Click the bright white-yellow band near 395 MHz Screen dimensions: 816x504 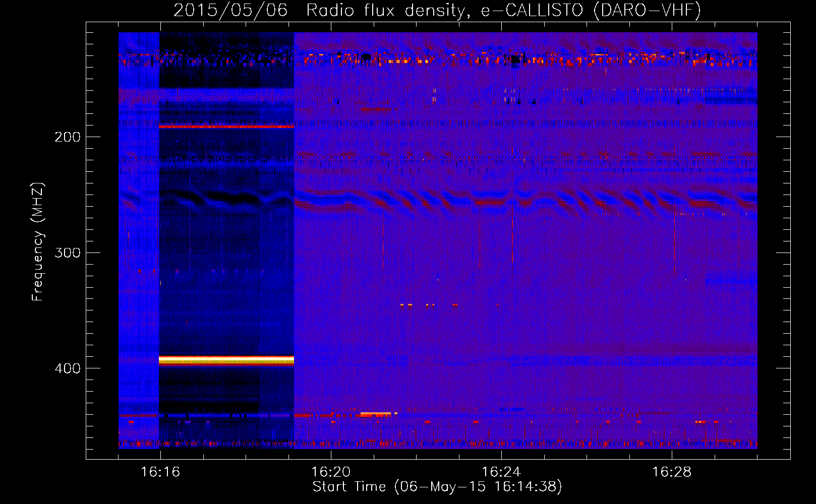pyautogui.click(x=226, y=360)
